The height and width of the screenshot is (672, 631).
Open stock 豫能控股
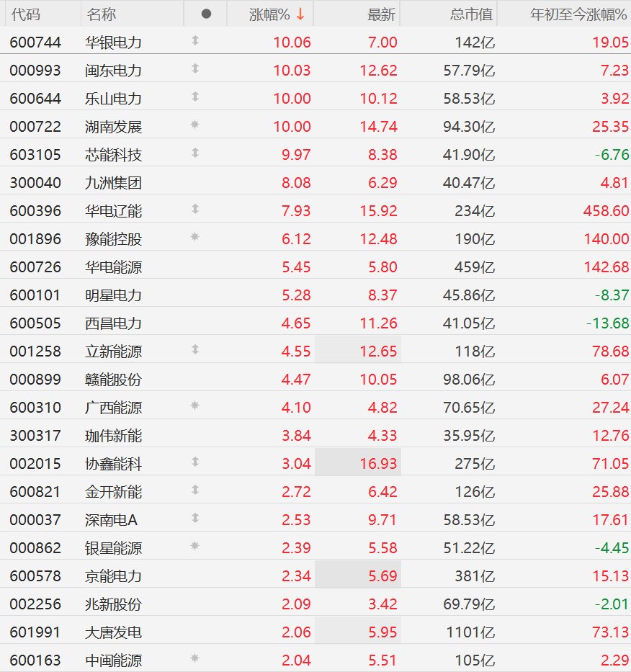[113, 239]
